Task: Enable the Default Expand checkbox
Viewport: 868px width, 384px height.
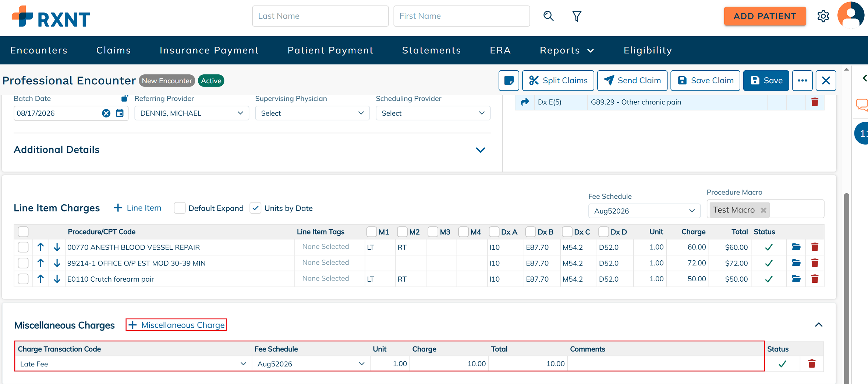Action: click(x=180, y=208)
